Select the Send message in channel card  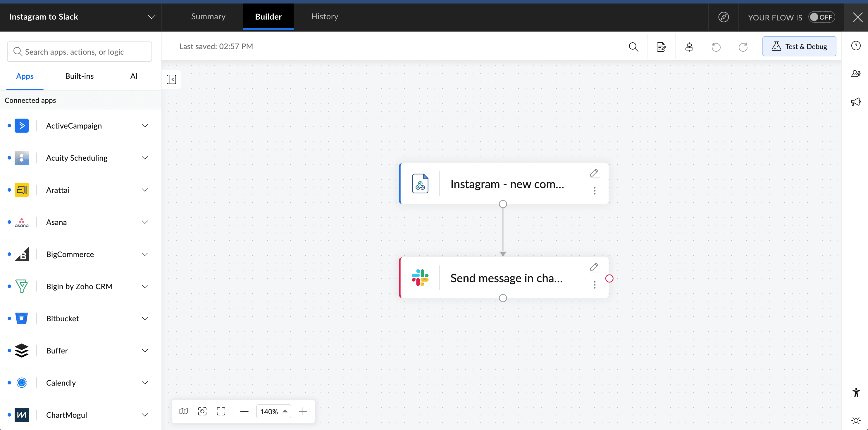click(504, 278)
